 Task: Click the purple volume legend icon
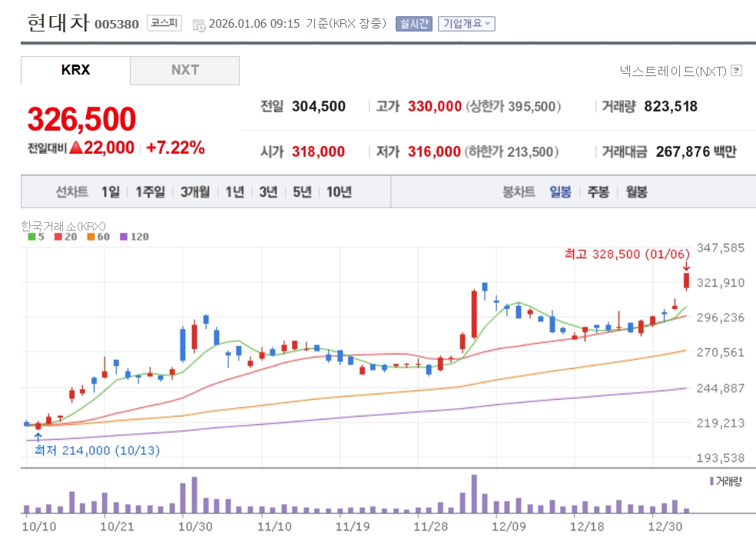[x=711, y=481]
